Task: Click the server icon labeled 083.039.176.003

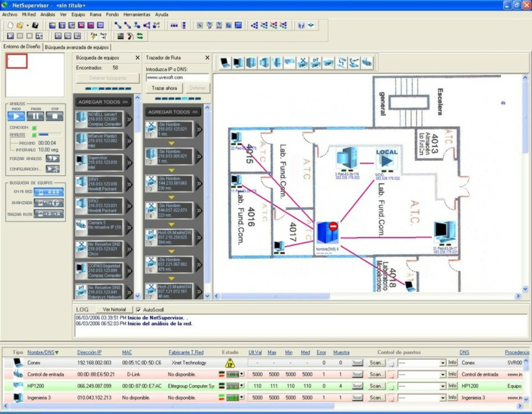Action: pos(347,158)
